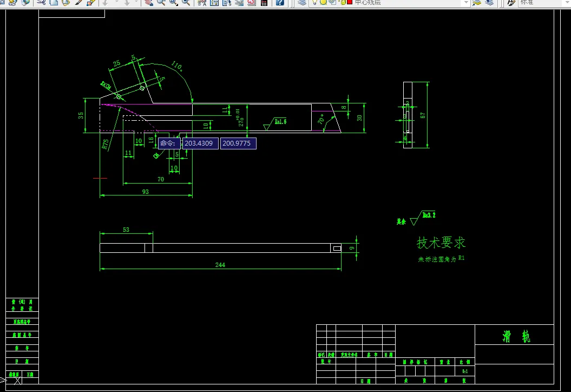Open the Sheet Set Manager icon
Viewport: 571px width, 392px height.
[239, 3]
